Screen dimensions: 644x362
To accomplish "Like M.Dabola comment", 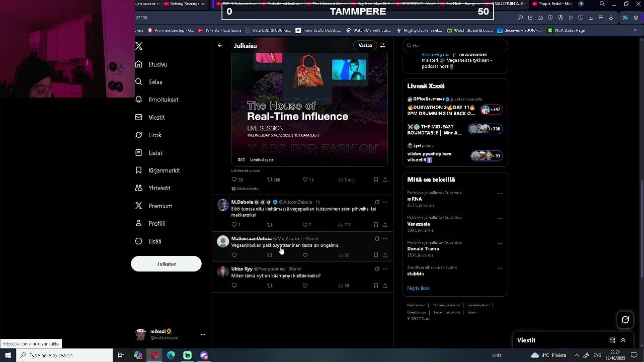I will pos(307,225).
